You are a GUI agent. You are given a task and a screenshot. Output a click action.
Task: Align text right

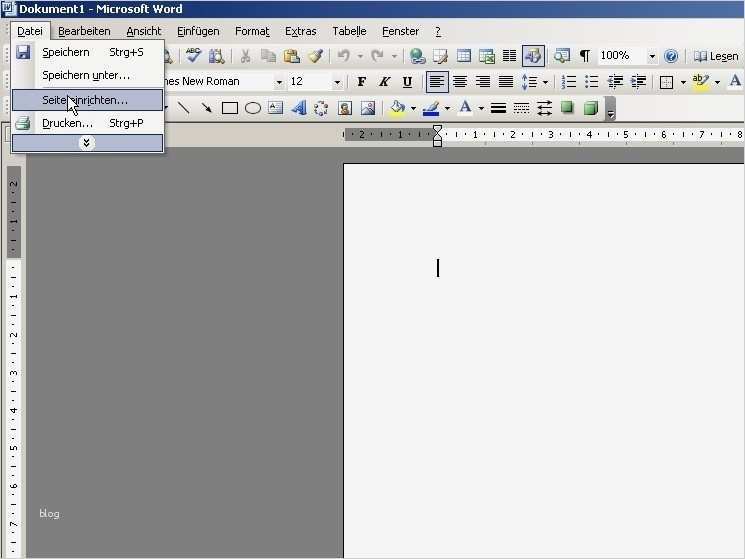coord(483,82)
